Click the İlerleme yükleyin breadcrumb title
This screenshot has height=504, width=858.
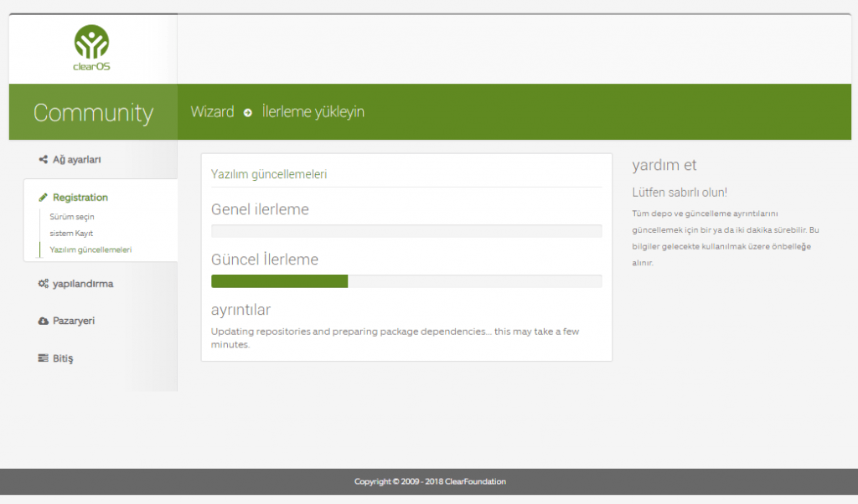tap(313, 111)
